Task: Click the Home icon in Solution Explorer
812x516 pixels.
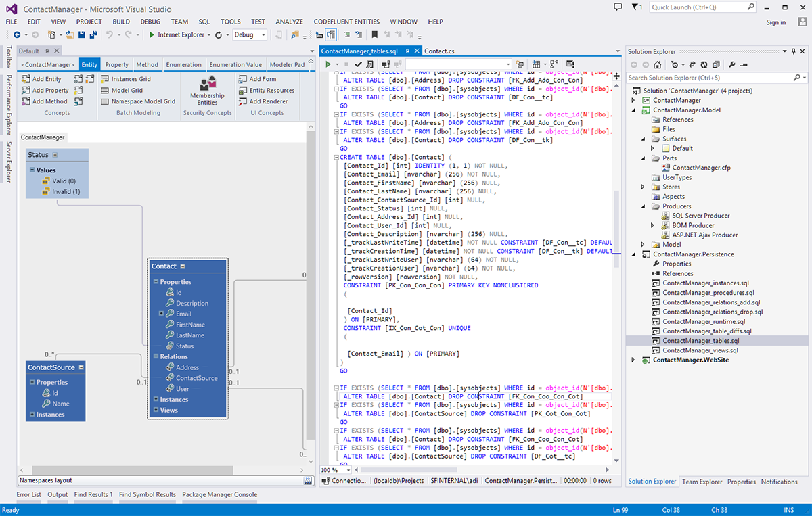Action: tap(658, 65)
